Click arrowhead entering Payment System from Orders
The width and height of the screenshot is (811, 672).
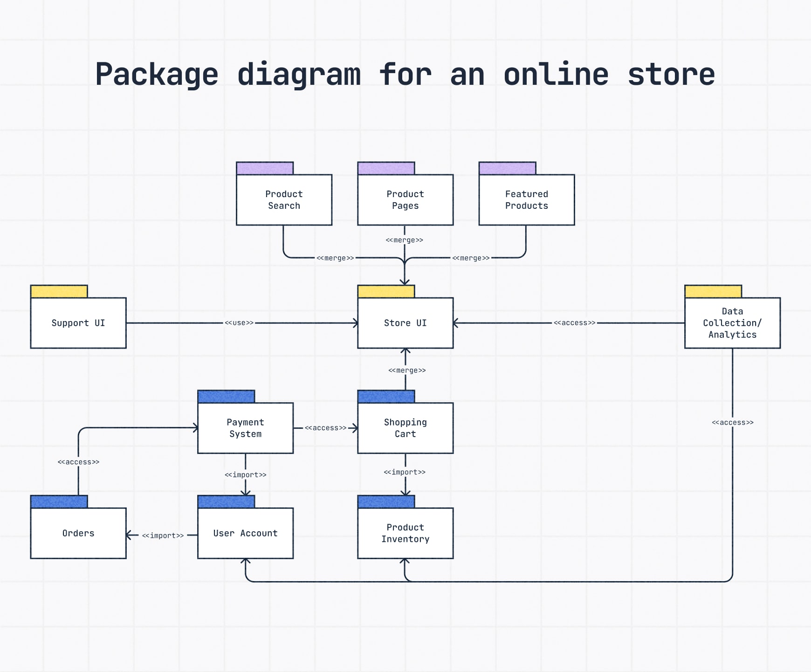[195, 428]
